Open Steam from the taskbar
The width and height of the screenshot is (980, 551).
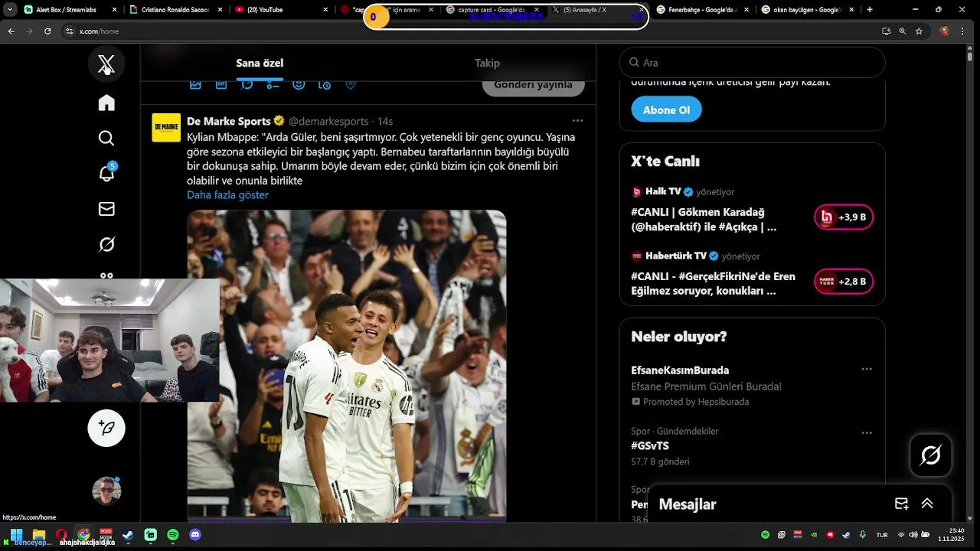tap(128, 535)
